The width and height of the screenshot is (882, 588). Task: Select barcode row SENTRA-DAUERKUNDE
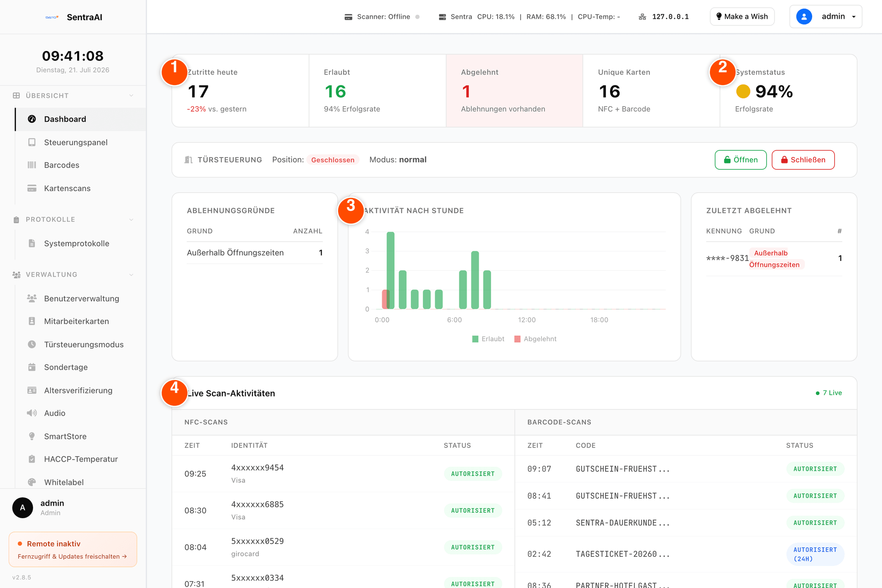click(x=686, y=523)
